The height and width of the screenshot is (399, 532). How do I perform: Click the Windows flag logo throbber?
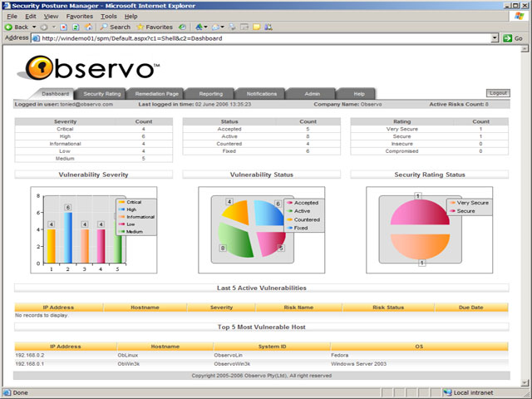click(519, 16)
